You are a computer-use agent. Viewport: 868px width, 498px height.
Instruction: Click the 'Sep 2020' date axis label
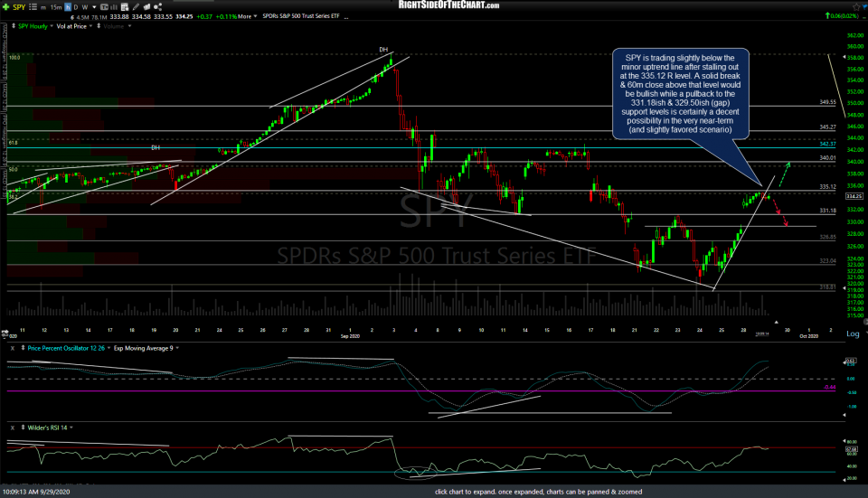351,336
